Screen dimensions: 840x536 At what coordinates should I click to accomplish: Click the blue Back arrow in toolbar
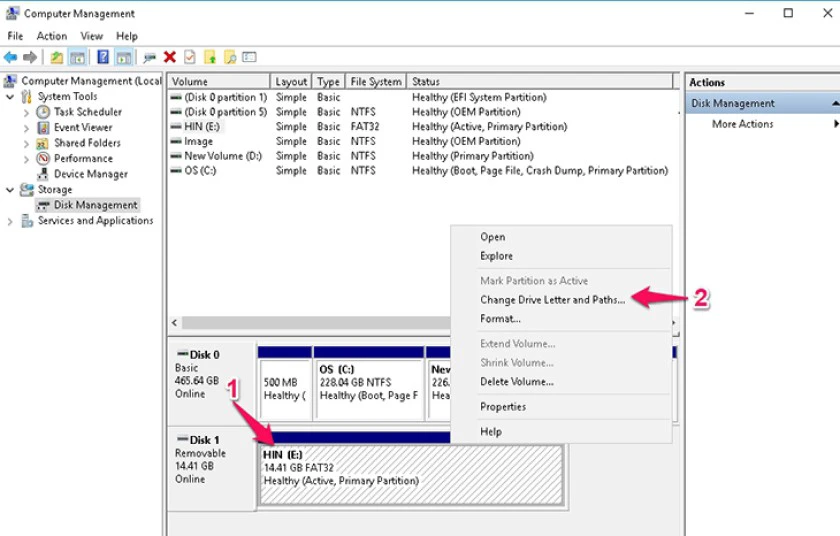click(x=10, y=57)
